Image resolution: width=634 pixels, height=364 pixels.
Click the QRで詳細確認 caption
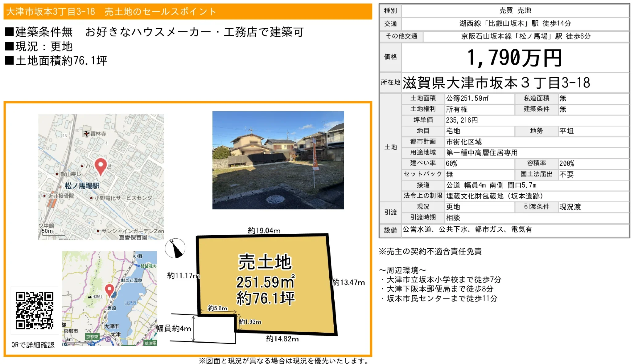(x=33, y=345)
